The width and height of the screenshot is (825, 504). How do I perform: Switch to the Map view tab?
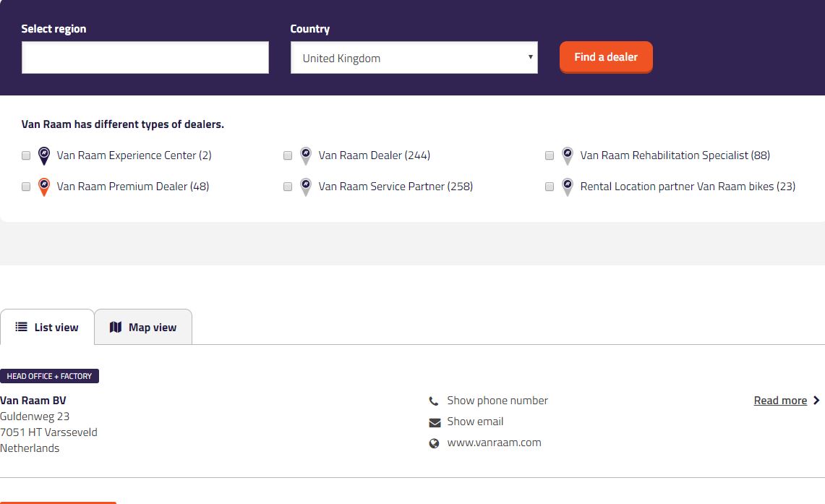[x=143, y=328]
